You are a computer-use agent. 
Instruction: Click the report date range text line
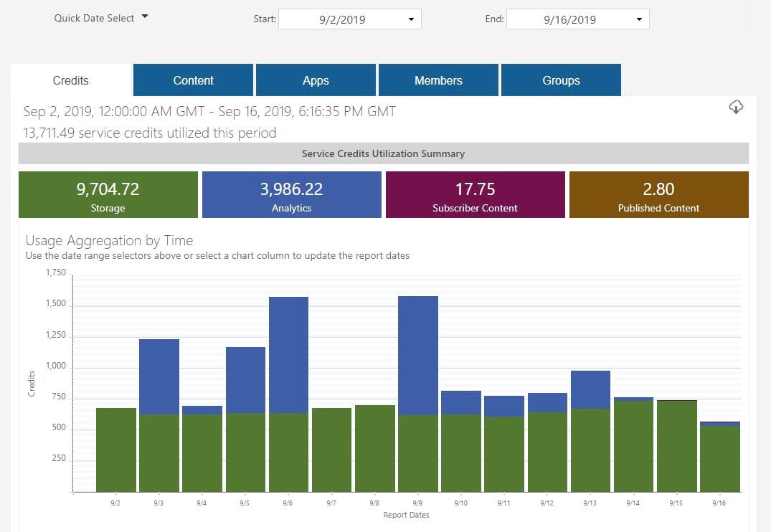coord(209,112)
